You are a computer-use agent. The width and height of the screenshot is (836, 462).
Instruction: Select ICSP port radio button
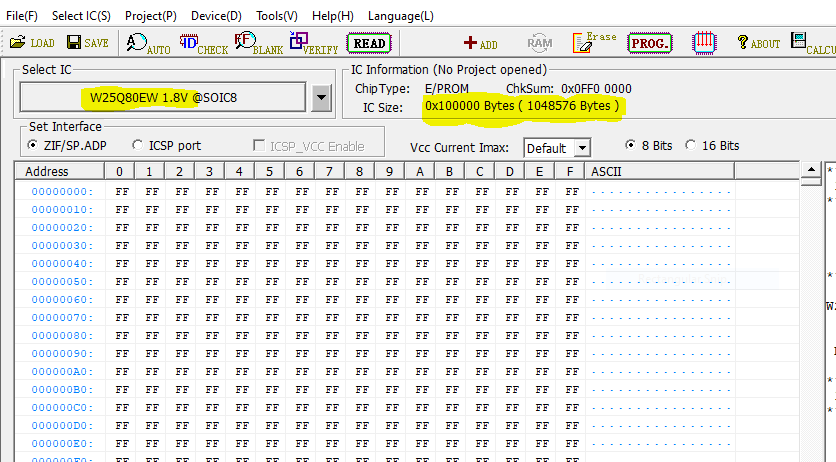coord(138,145)
